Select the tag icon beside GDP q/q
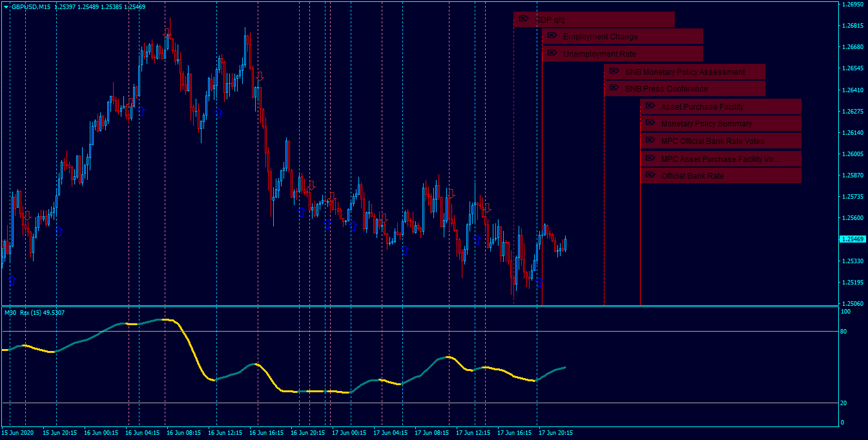 pyautogui.click(x=523, y=19)
